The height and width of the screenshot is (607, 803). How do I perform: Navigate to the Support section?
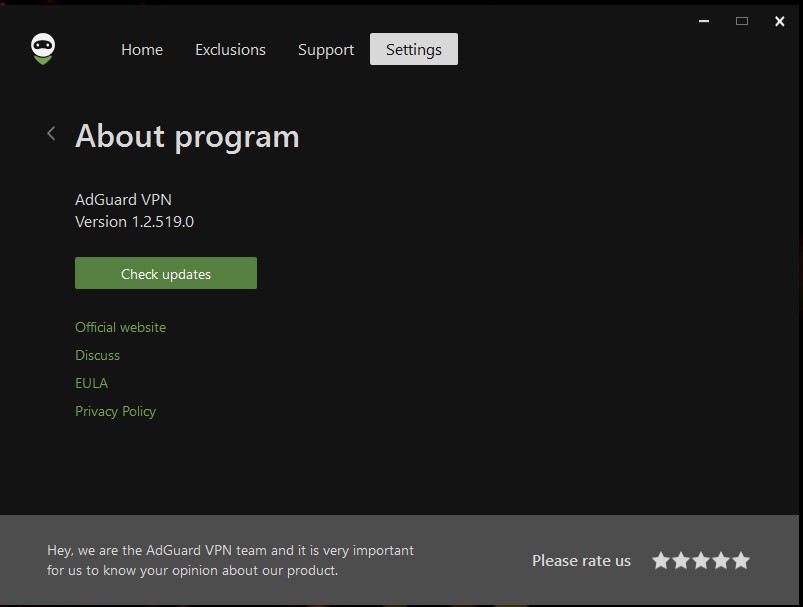[x=325, y=49]
